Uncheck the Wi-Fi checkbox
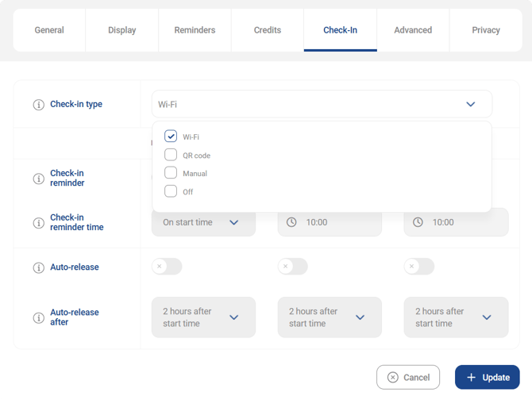532x400 pixels. pyautogui.click(x=171, y=137)
